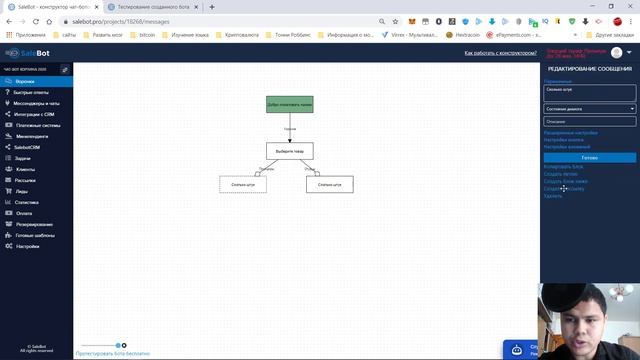Select the left dashed Сколько штук block

[x=243, y=184]
